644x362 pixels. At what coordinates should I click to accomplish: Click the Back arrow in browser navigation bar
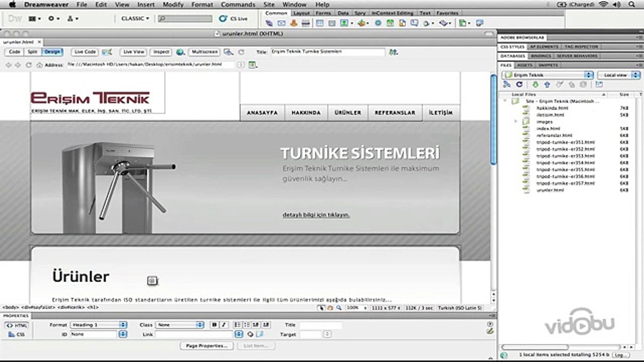click(x=8, y=65)
